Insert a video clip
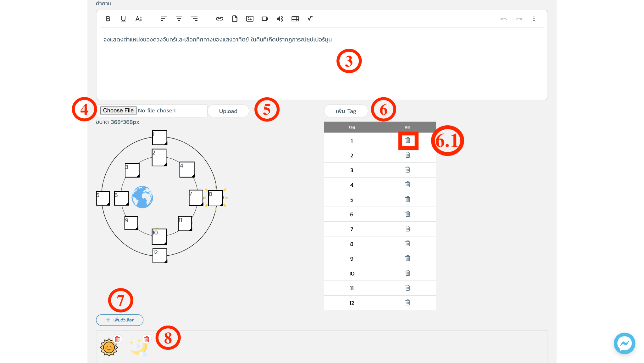The height and width of the screenshot is (363, 644). [265, 19]
